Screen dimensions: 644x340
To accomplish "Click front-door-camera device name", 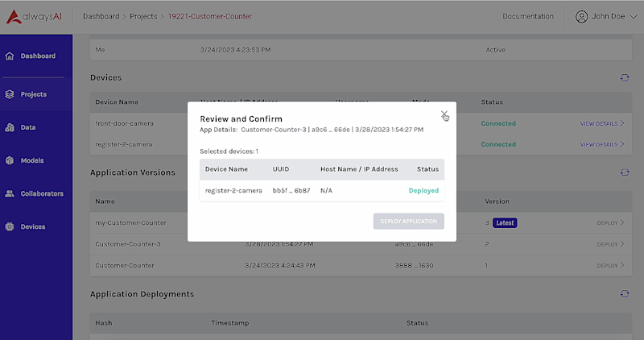I will click(125, 123).
